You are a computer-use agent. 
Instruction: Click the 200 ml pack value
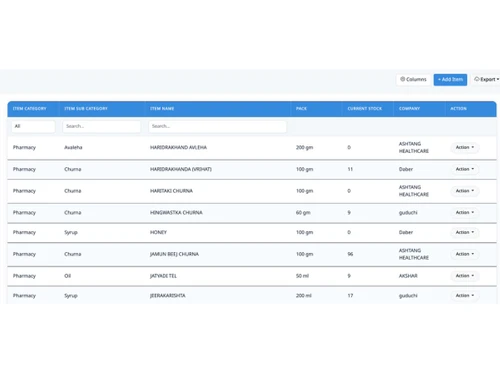click(x=304, y=296)
